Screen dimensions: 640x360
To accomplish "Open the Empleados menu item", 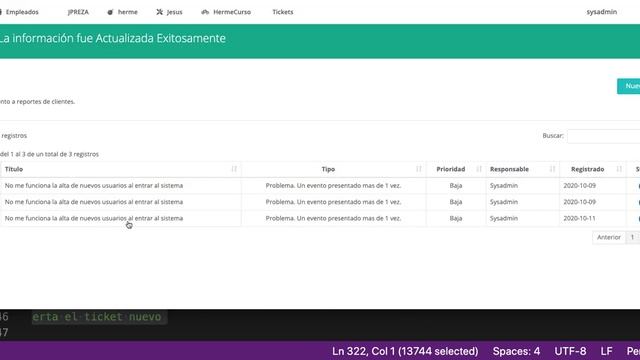I will 21,12.
